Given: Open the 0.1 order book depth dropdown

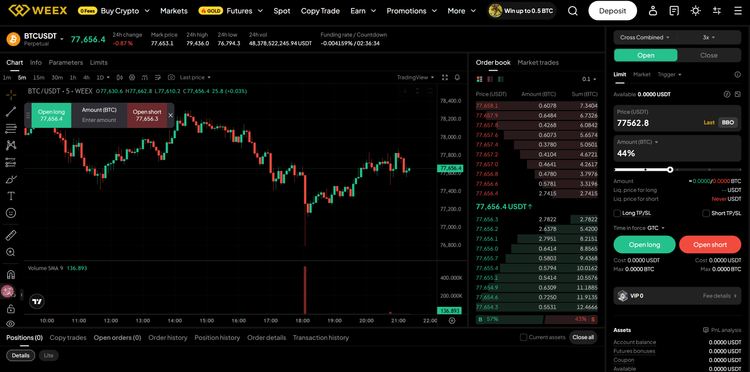Looking at the screenshot, I should [589, 79].
